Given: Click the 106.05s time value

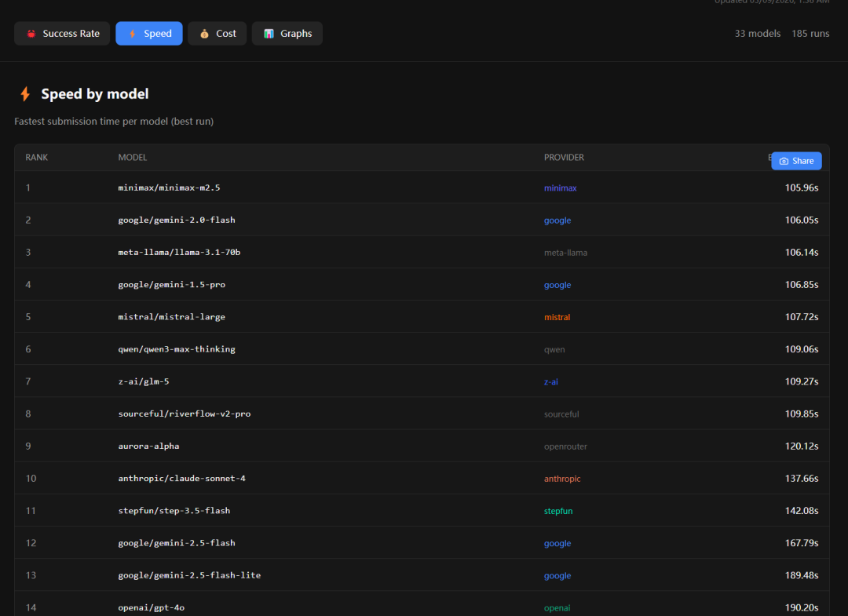Looking at the screenshot, I should [802, 220].
